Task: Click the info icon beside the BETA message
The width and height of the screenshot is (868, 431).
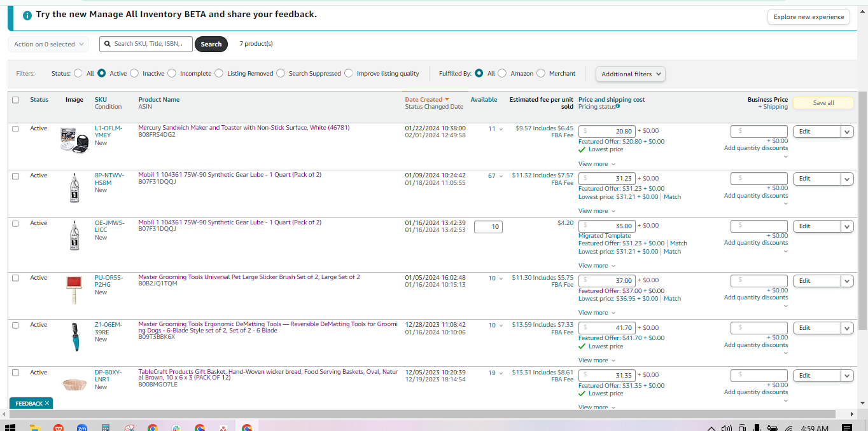Action: pos(27,15)
